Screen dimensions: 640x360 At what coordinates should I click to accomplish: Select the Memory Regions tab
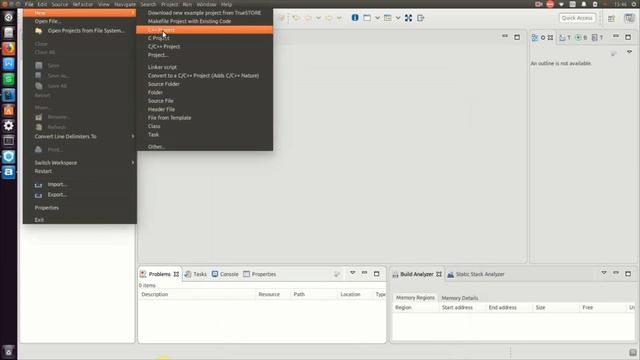[415, 298]
